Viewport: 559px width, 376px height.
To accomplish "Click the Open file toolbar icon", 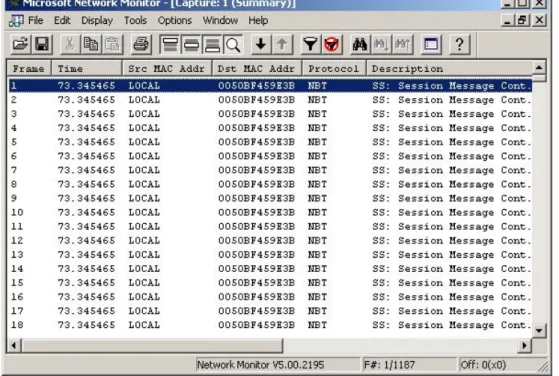I will [20, 45].
